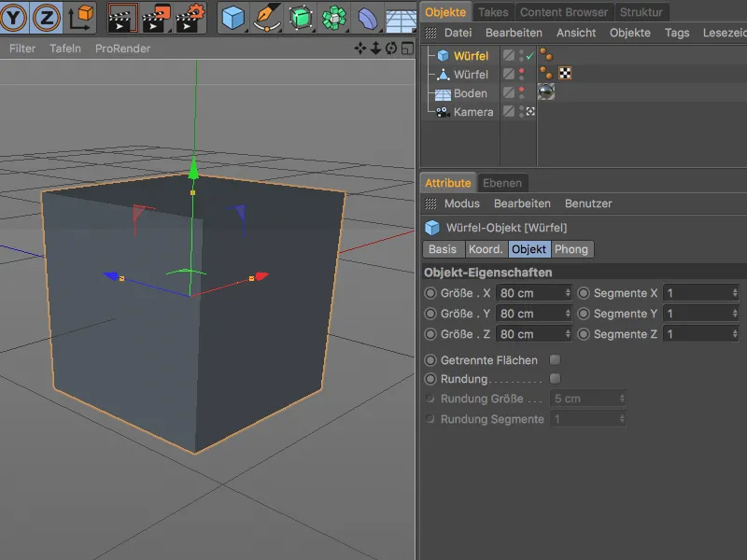Open the Benutzer menu in Attributes
The image size is (747, 560).
pos(588,203)
